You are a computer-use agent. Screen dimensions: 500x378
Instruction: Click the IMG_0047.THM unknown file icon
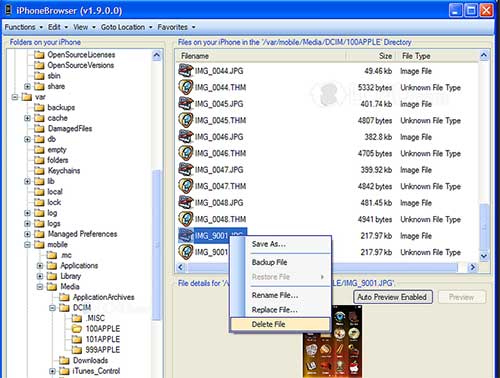pos(186,186)
